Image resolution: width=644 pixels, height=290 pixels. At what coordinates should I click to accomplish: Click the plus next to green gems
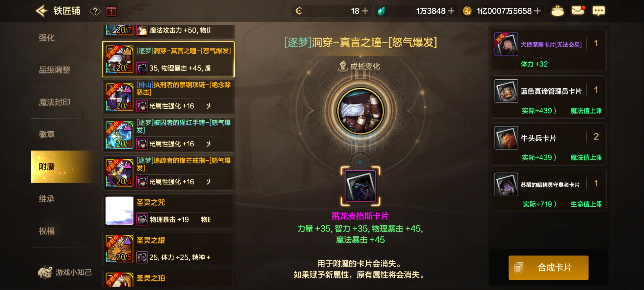451,11
